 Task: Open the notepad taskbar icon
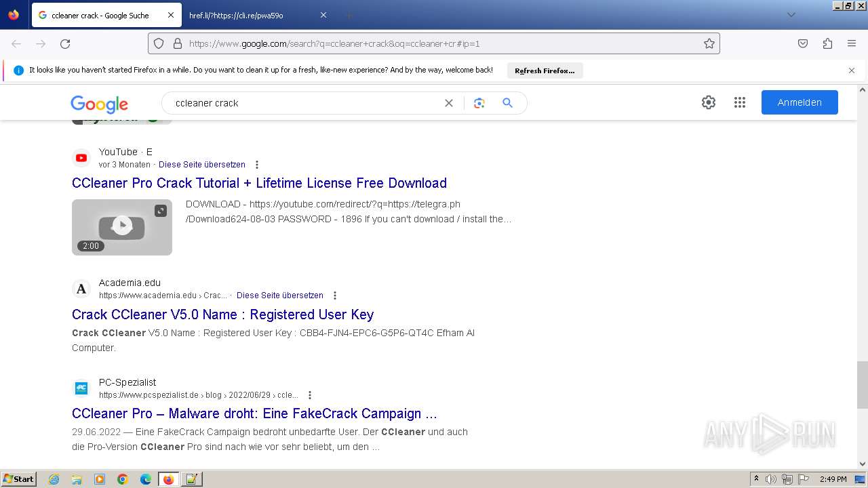point(191,479)
